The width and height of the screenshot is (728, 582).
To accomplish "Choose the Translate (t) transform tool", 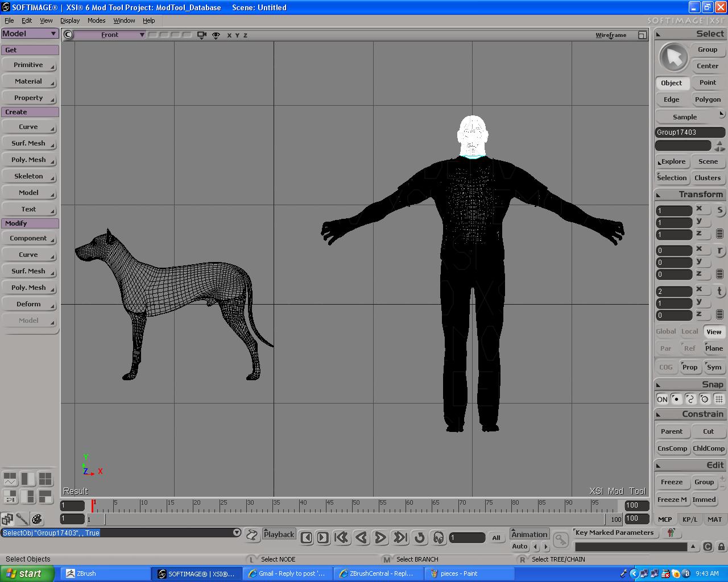I will point(720,291).
